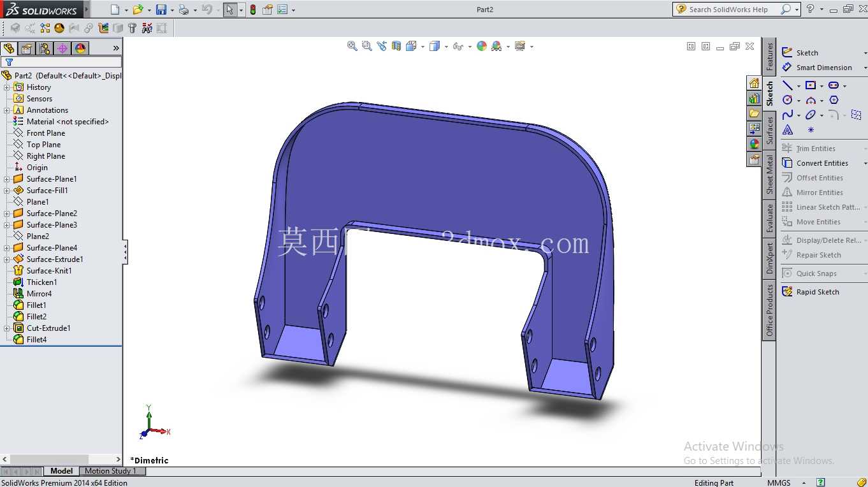Click the Print icon
Screen dimensions: 868x487
(184, 10)
